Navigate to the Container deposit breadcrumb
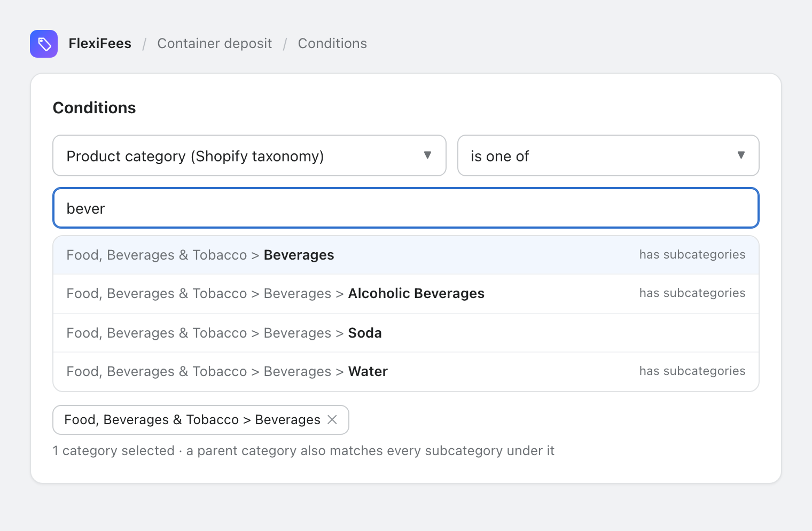 [x=215, y=44]
